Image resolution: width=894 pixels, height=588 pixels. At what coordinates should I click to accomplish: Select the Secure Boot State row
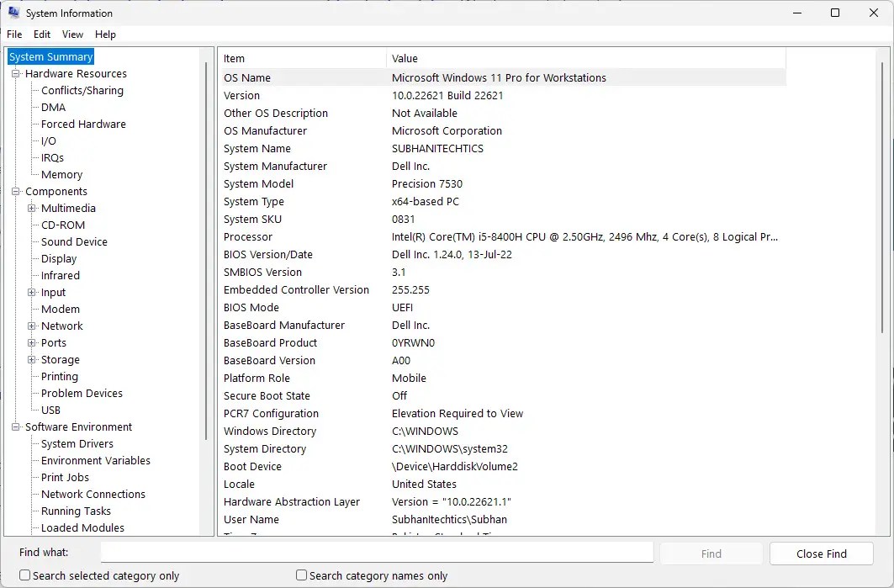[x=504, y=396]
